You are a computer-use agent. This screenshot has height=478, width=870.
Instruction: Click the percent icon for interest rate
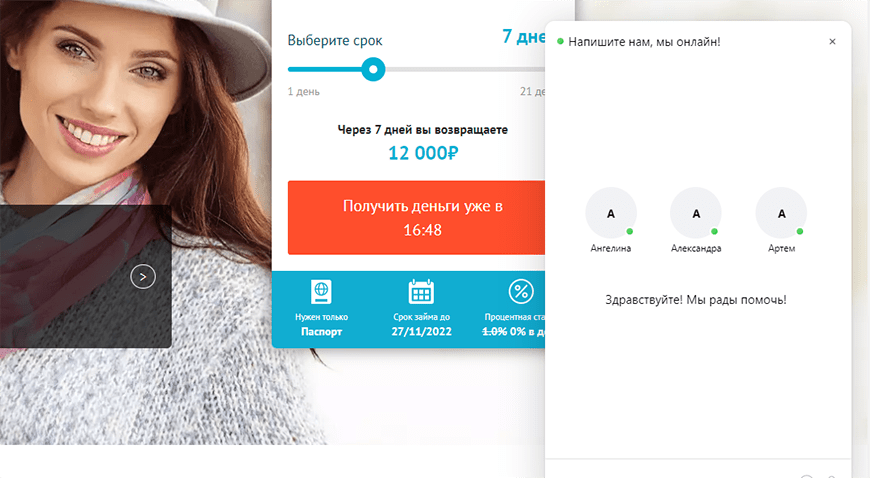(x=521, y=291)
